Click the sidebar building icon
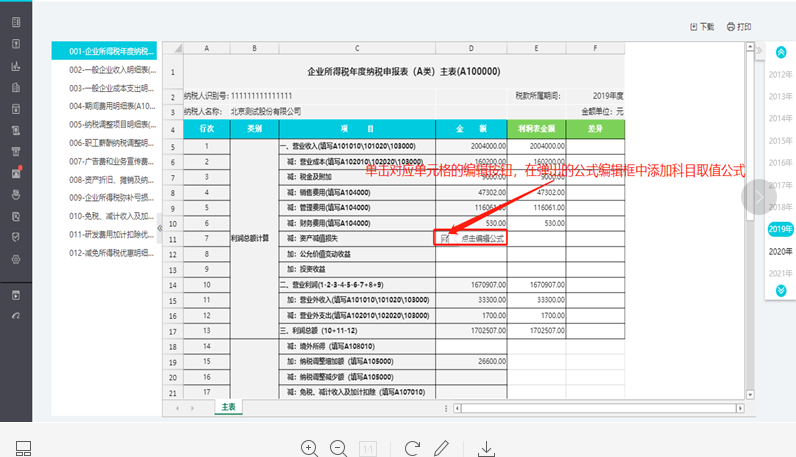 click(x=16, y=87)
